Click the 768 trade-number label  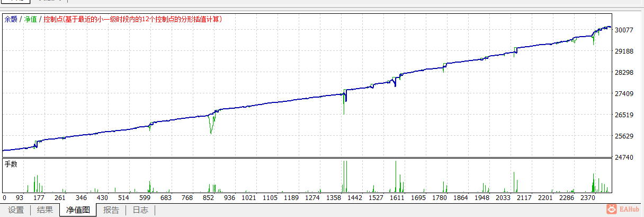point(187,197)
